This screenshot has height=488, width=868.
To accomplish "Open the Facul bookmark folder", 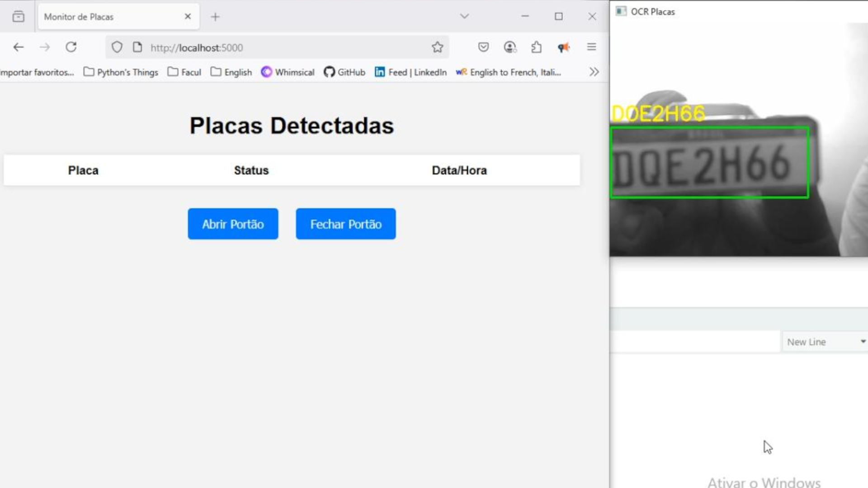I will pyautogui.click(x=184, y=72).
